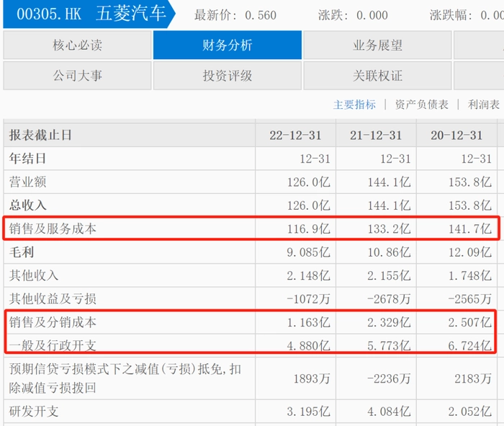The width and height of the screenshot is (504, 426).
Task: Select the 营业额 row label
Action: pos(27,182)
